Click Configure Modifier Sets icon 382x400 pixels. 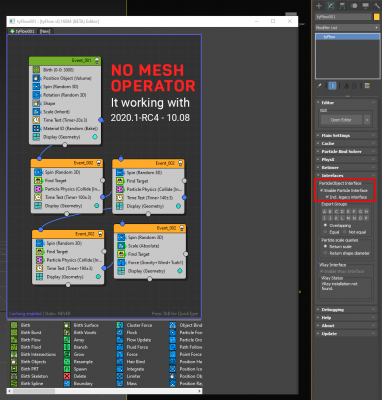tap(367, 86)
